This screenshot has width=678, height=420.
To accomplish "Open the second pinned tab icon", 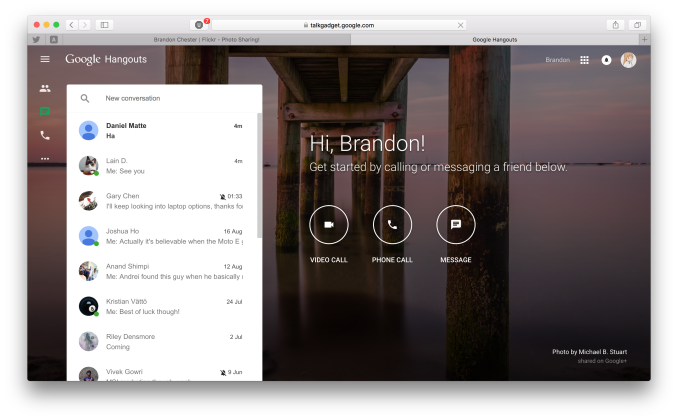I will click(54, 39).
